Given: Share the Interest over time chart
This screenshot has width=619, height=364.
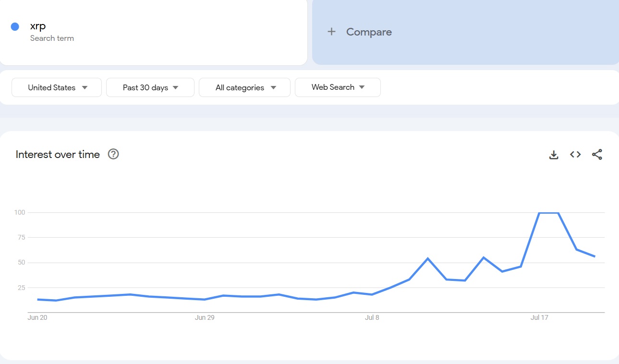Looking at the screenshot, I should (x=597, y=155).
